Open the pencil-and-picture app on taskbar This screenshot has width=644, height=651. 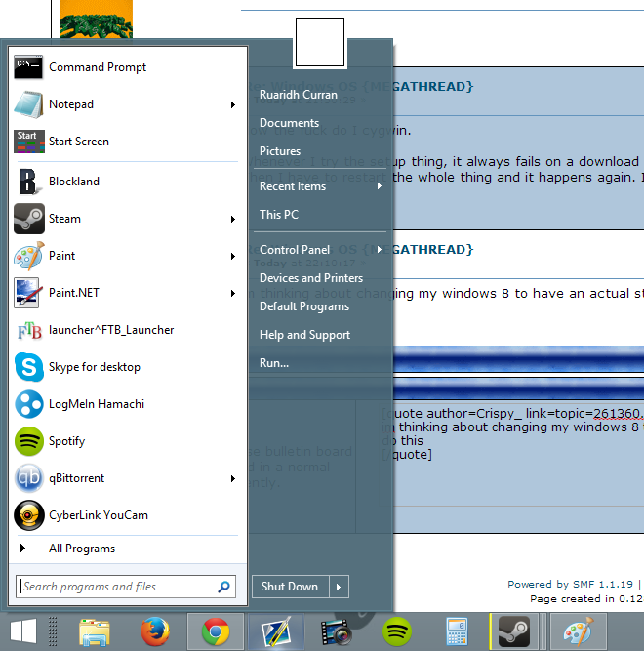click(x=275, y=632)
